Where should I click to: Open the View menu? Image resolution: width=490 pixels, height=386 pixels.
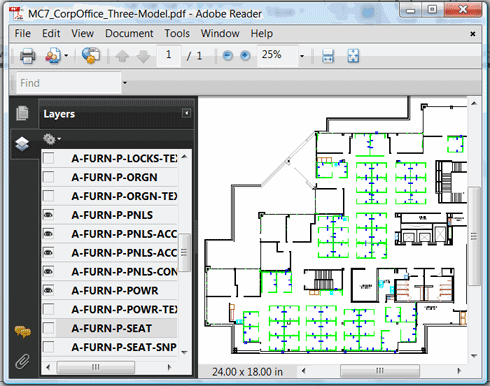(82, 33)
